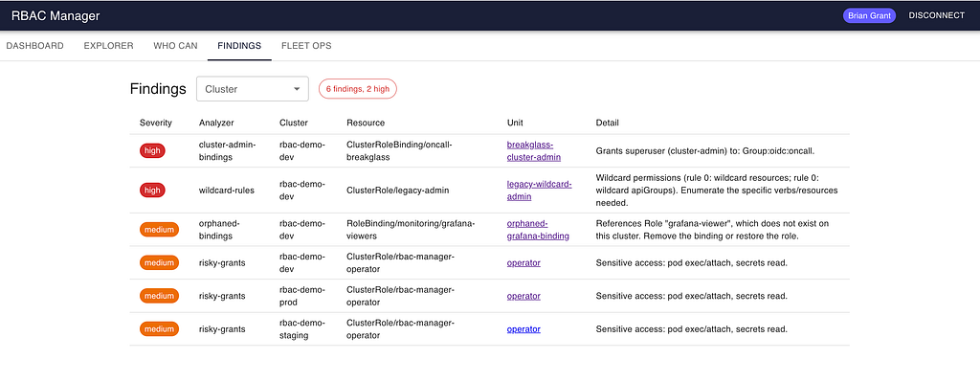Open the Explorer tab

pos(109,46)
